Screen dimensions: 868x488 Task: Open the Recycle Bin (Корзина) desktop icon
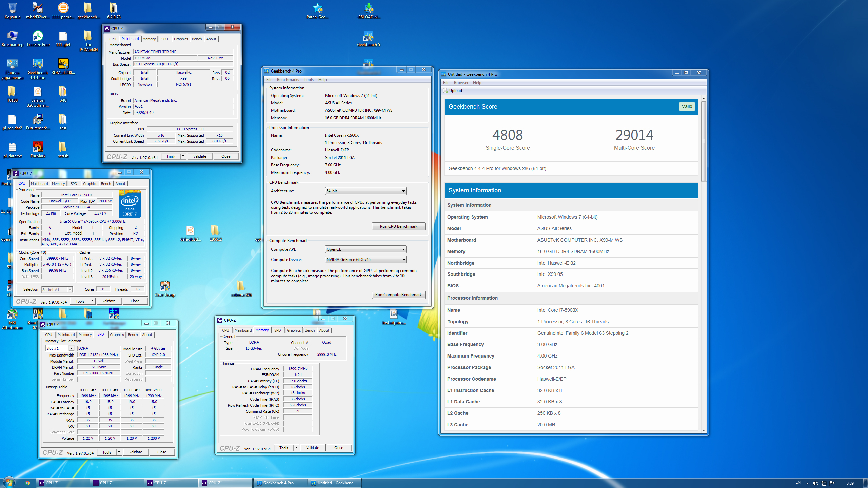13,11
